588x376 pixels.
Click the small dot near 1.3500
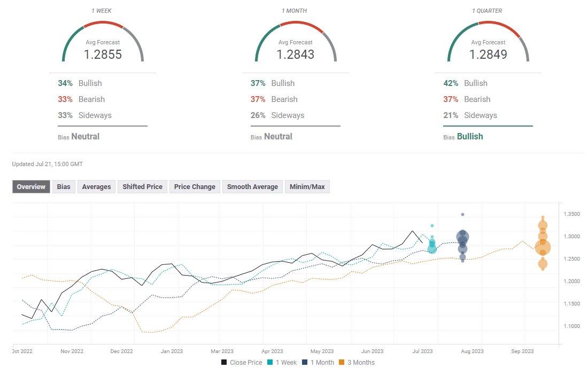click(x=462, y=214)
